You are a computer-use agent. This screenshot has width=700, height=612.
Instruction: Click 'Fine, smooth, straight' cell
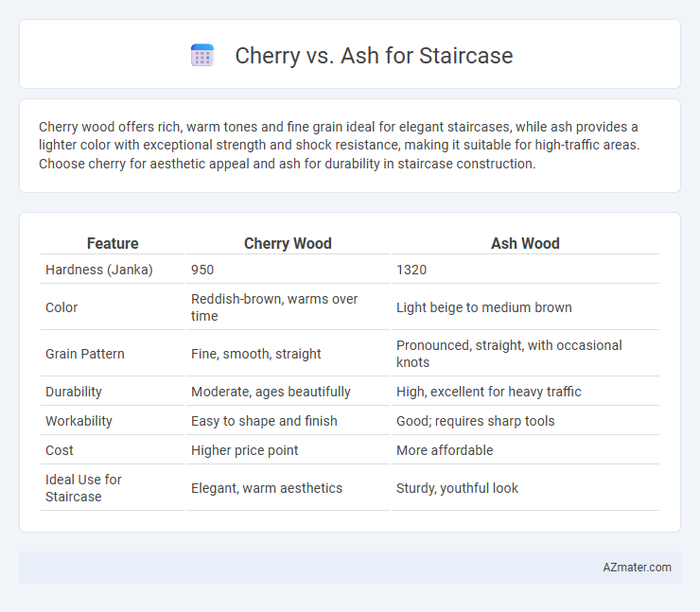tap(255, 354)
